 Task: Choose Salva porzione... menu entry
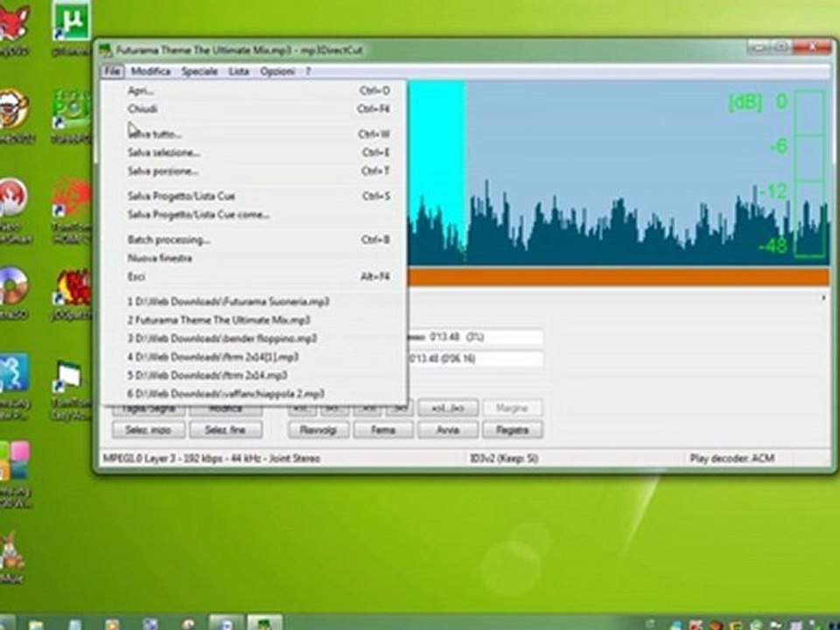pyautogui.click(x=254, y=171)
